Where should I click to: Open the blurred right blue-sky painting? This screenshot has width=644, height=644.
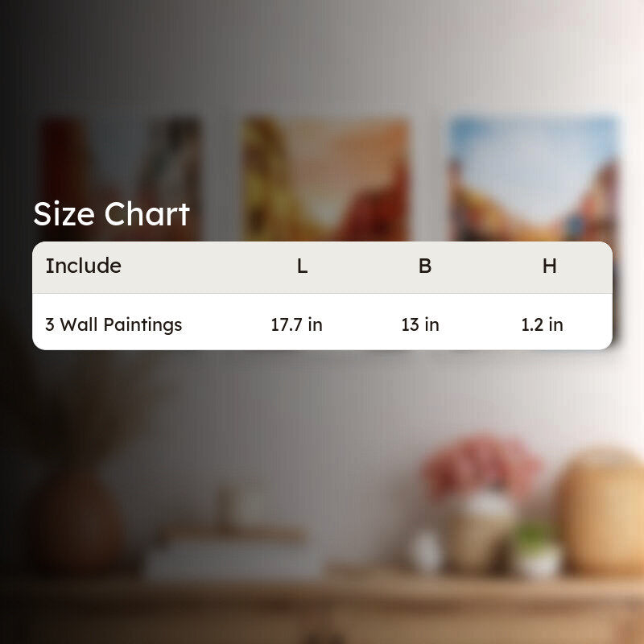point(534,179)
